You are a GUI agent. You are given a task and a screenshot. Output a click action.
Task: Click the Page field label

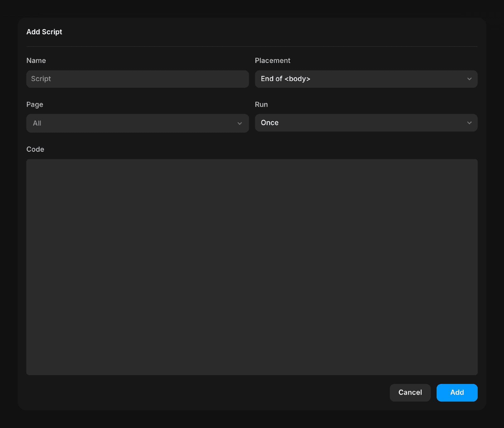pos(35,104)
